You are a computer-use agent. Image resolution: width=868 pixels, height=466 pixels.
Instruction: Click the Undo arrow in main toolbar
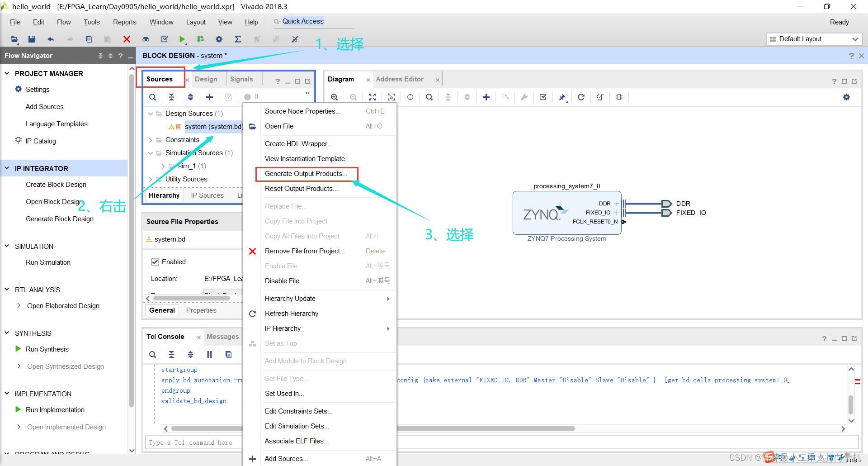click(51, 39)
